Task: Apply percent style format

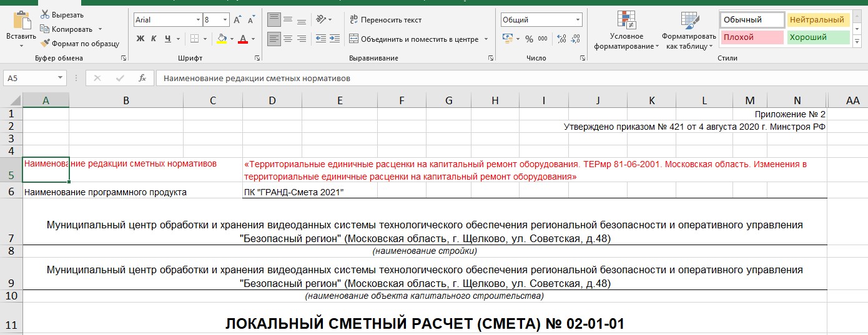Action: click(529, 39)
